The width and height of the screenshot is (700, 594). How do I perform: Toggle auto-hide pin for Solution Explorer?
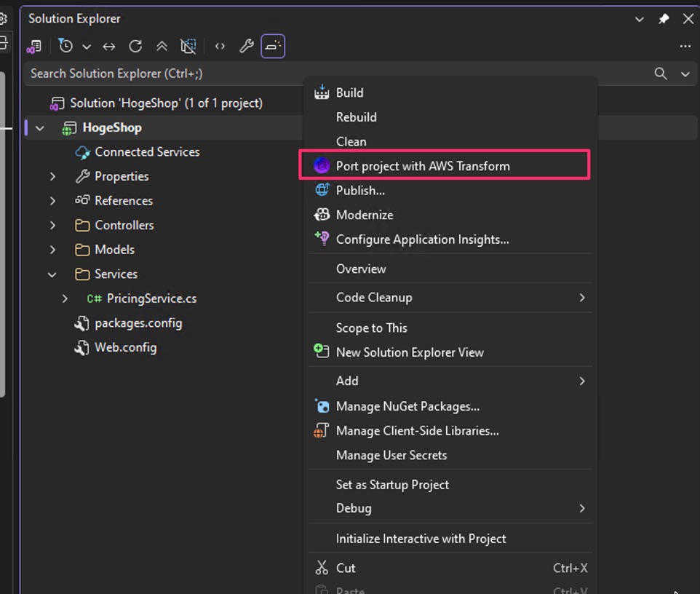pyautogui.click(x=664, y=19)
